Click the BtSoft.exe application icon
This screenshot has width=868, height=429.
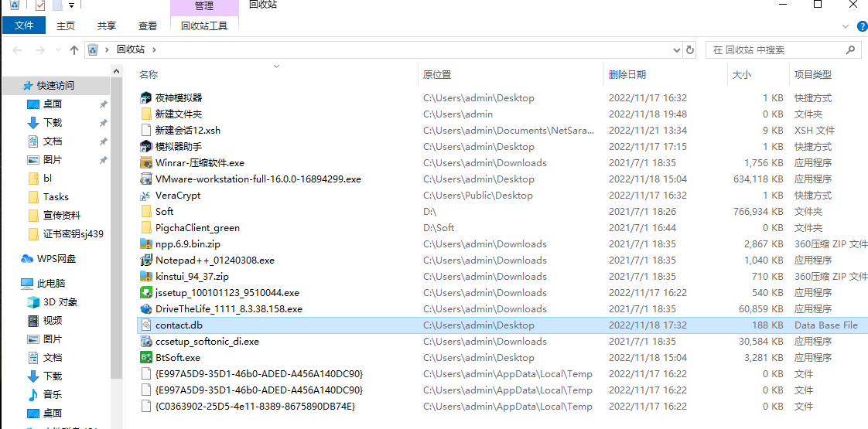point(146,358)
